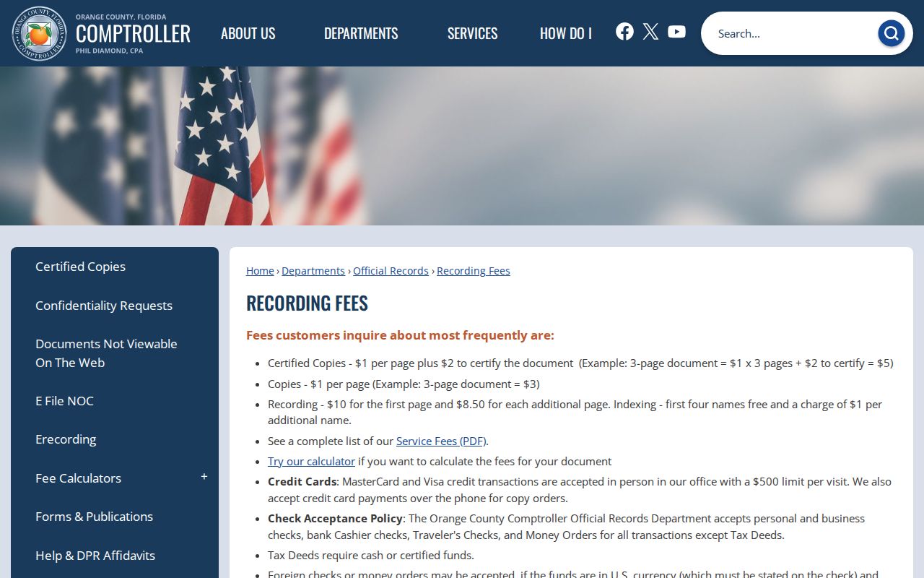Open the Comptroller X (Twitter) page
This screenshot has height=578, width=924.
(650, 31)
